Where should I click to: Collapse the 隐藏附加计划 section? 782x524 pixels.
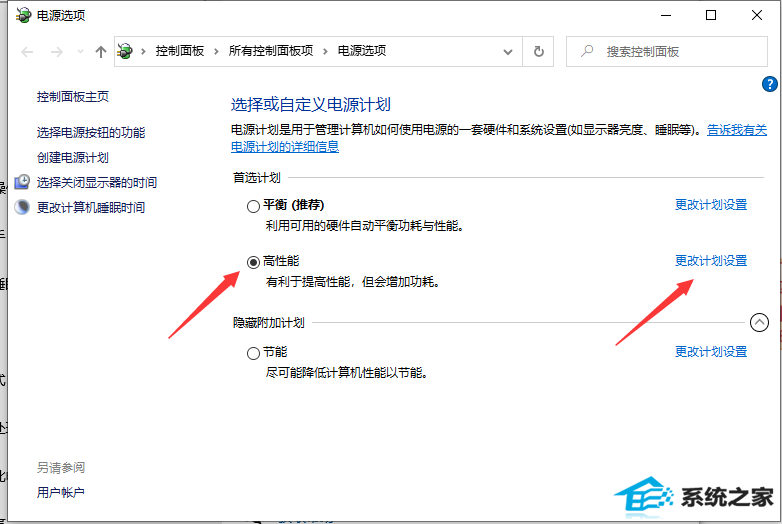[759, 322]
